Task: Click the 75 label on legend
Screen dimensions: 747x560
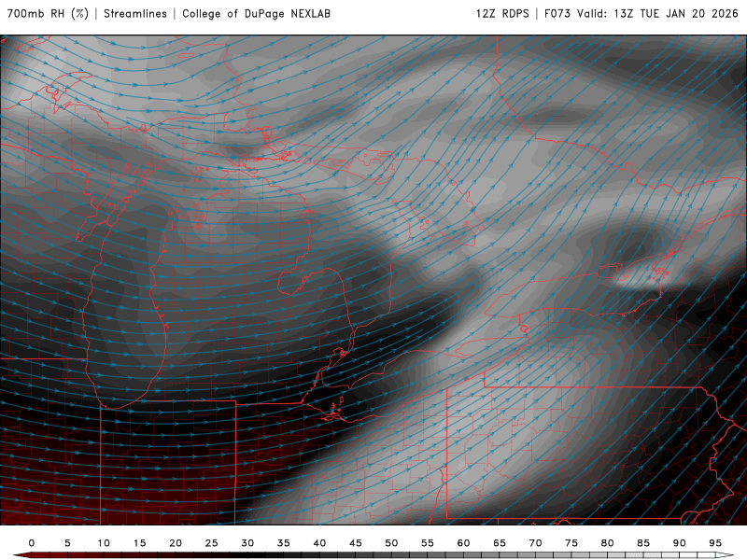Action: [571, 543]
